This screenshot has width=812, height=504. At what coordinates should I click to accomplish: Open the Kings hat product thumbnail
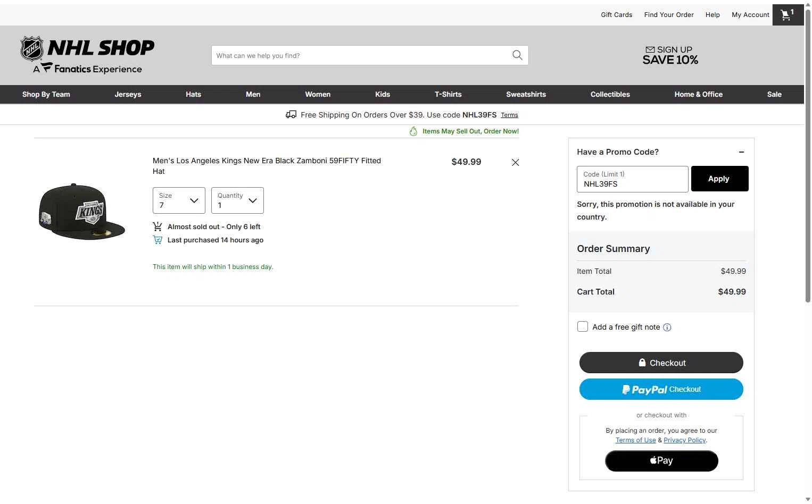point(82,212)
